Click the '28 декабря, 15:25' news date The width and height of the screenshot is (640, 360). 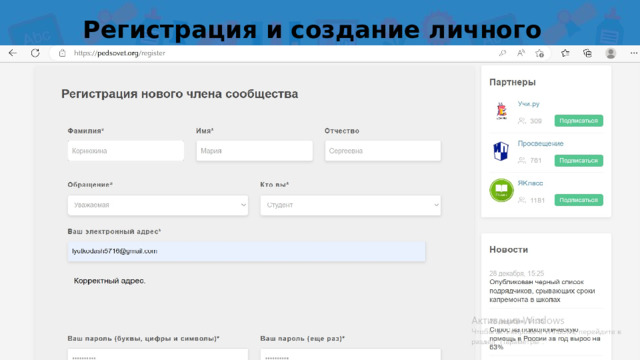tap(516, 273)
